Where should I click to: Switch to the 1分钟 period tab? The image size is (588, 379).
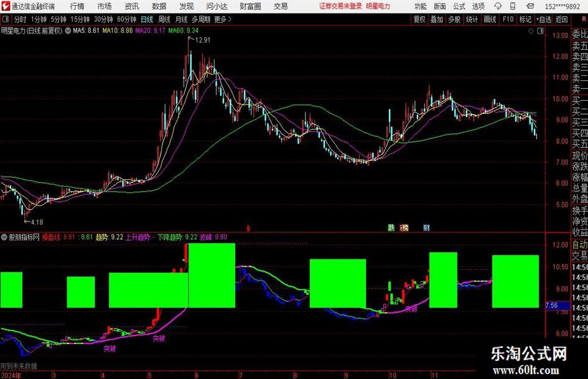pos(39,19)
